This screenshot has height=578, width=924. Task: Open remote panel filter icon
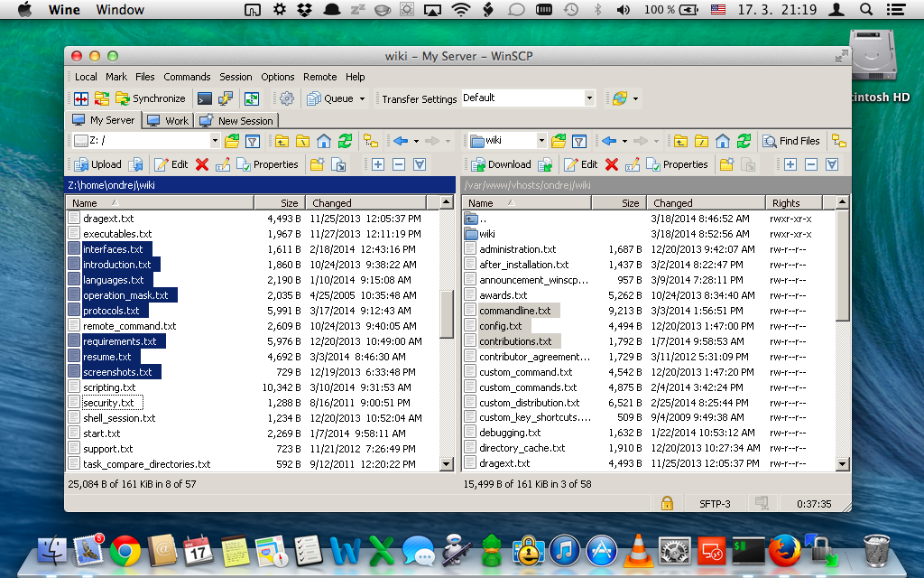(579, 141)
